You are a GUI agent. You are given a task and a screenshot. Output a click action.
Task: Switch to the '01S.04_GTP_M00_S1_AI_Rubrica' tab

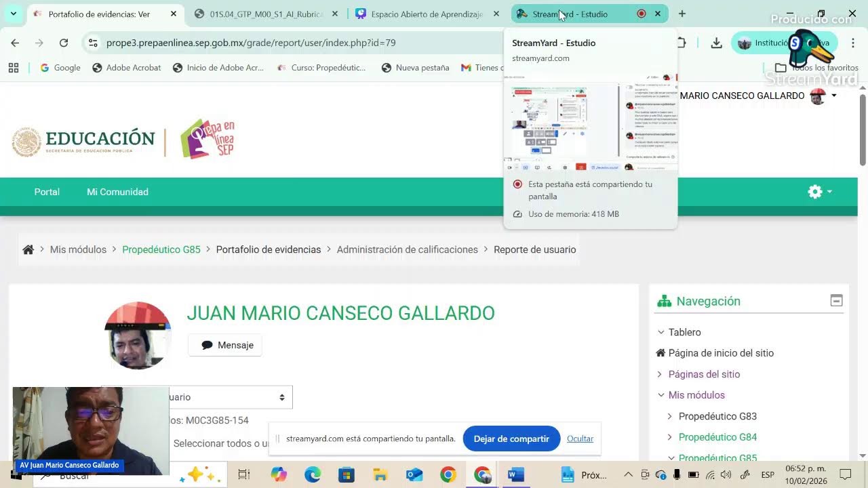coord(266,14)
